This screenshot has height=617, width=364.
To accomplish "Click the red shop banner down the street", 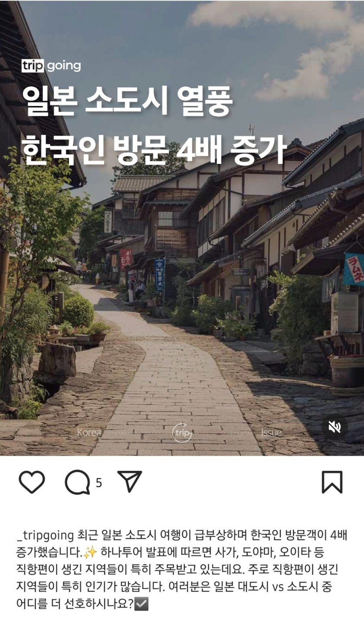I will [x=125, y=259].
